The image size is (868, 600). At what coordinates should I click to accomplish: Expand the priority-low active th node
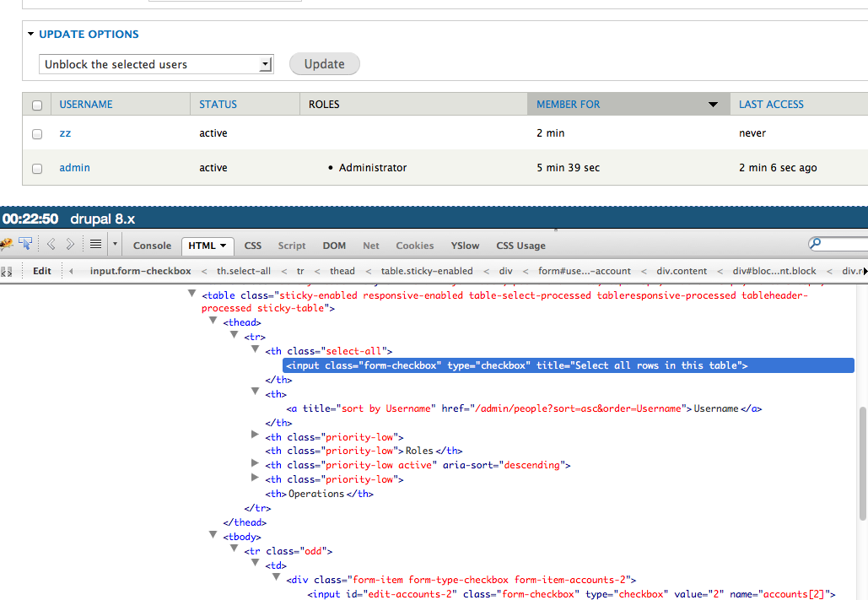(255, 462)
